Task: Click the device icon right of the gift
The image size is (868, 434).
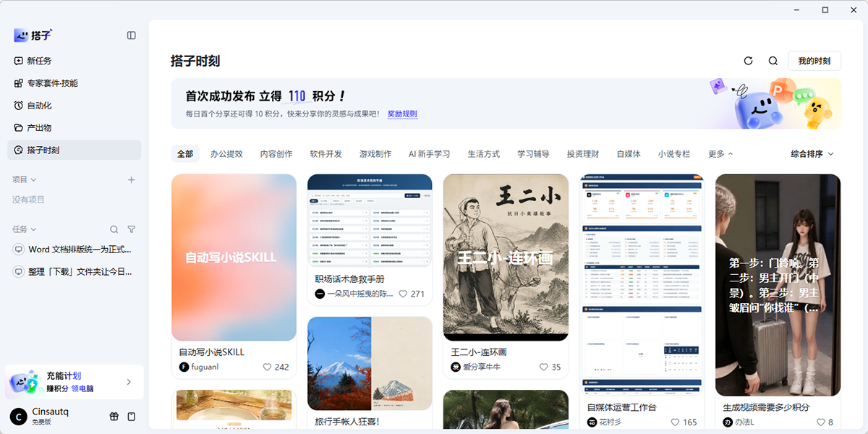Action: click(x=132, y=417)
